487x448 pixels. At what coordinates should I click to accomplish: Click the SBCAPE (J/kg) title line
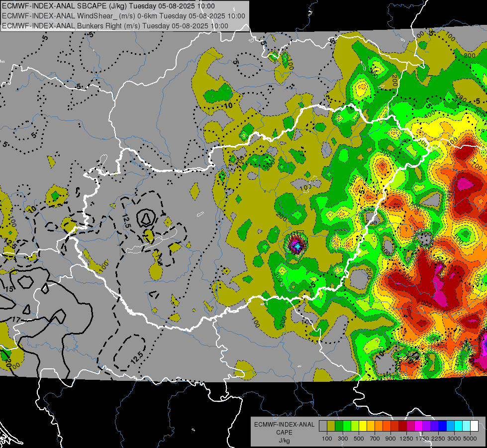[x=108, y=6]
